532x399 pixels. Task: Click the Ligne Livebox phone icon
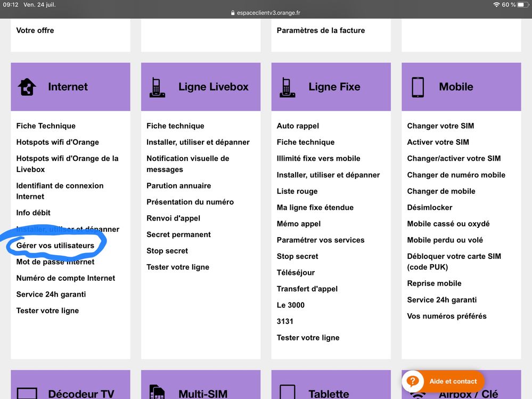pos(157,87)
